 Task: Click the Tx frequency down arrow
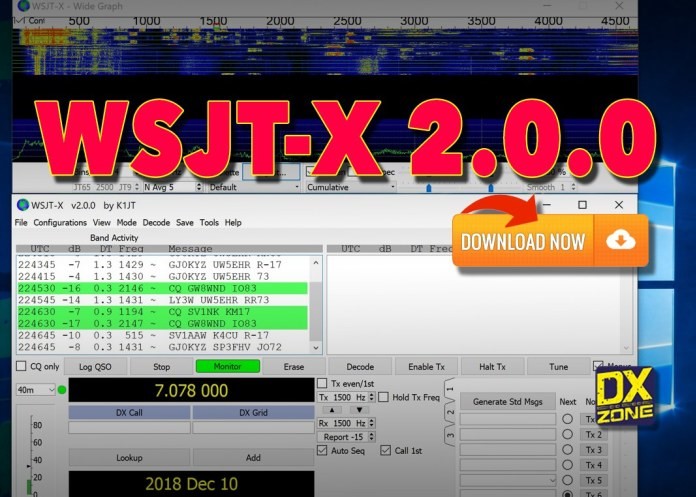click(359, 410)
